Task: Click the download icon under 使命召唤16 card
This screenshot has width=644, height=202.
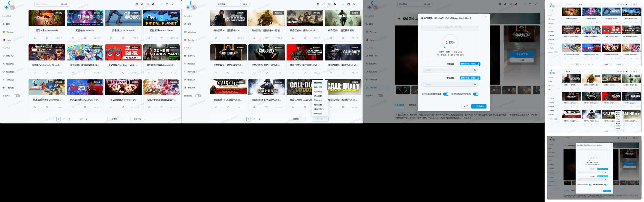Action: [x=216, y=38]
